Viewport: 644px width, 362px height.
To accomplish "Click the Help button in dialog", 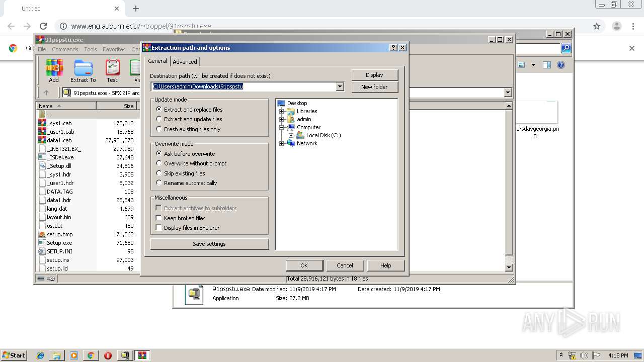I will click(386, 265).
